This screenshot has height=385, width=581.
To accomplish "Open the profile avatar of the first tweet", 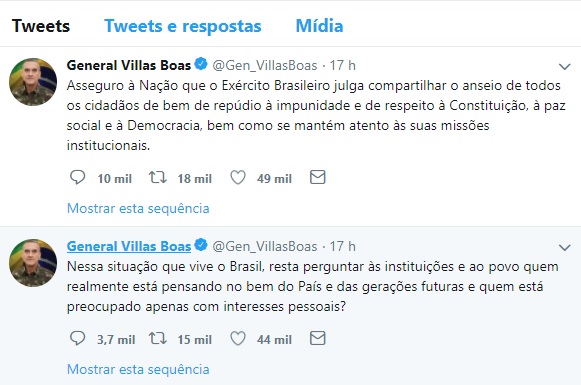I will click(x=33, y=82).
